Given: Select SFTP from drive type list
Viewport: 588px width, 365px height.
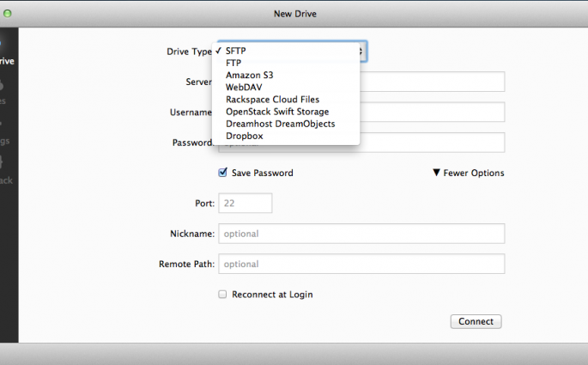Looking at the screenshot, I should [236, 51].
